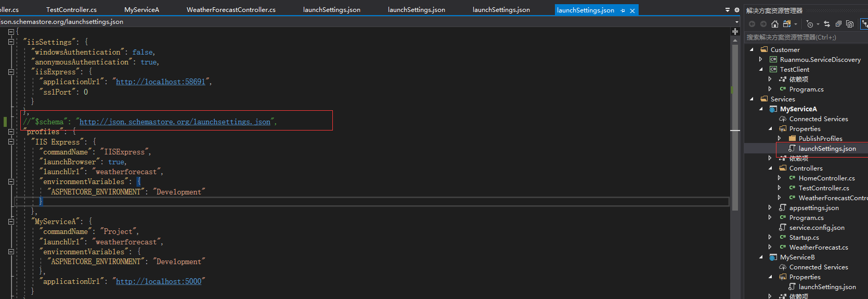Image resolution: width=868 pixels, height=299 pixels.
Task: Click the Forward arrow in Solution Explorer
Action: (x=763, y=24)
